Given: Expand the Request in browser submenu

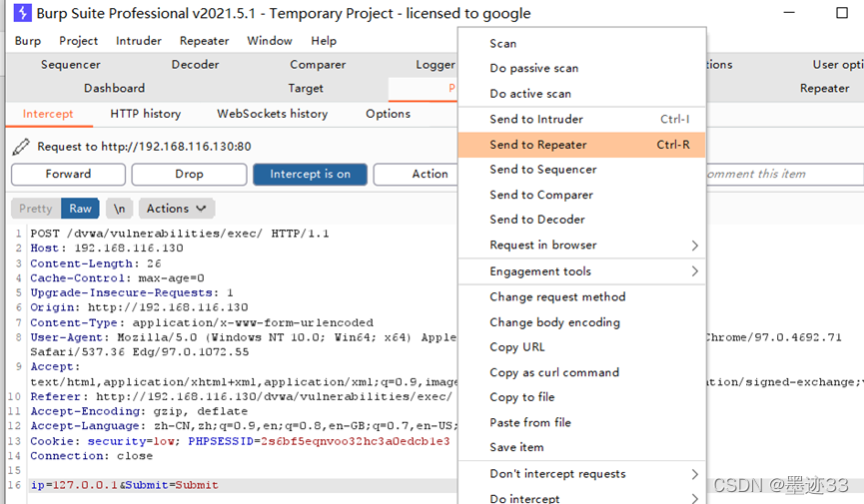Looking at the screenshot, I should (582, 246).
